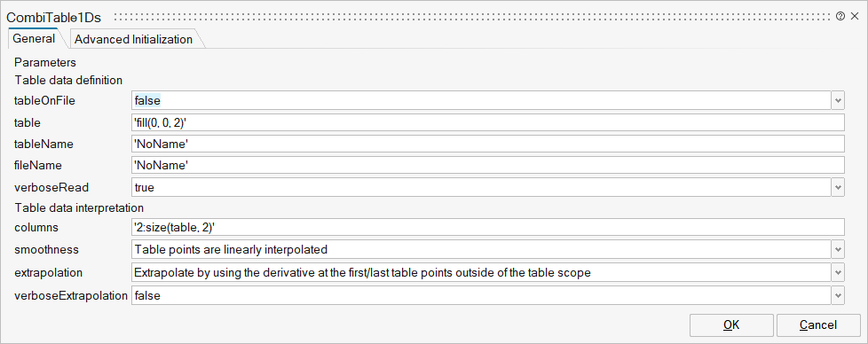Click the linearly interpolated smoothness field

[481, 249]
